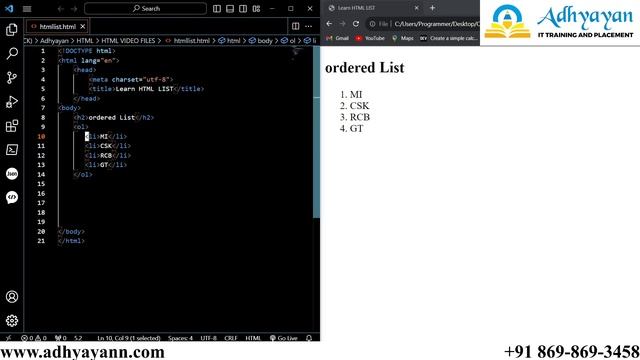Toggle the bottom panel layout icon
Screen dimensions: 640x360
click(230, 9)
